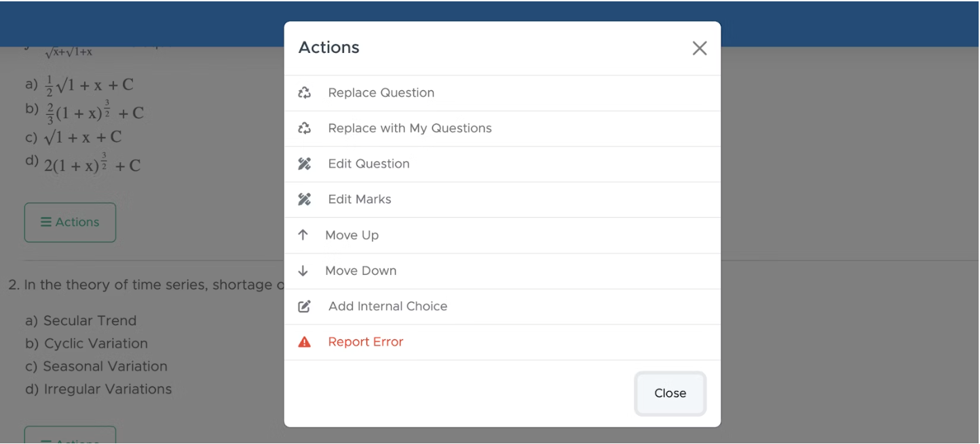Select Add Internal Choice
This screenshot has height=444, width=980.
point(502,306)
